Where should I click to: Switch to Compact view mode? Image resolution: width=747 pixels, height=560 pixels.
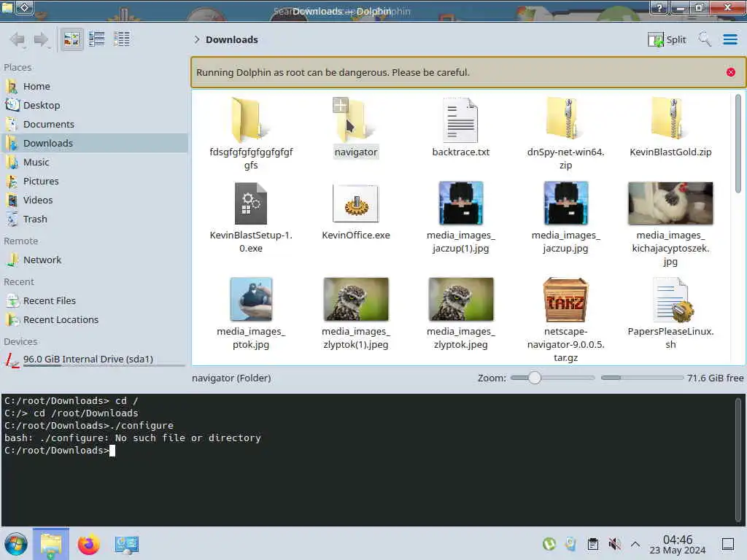pos(97,39)
